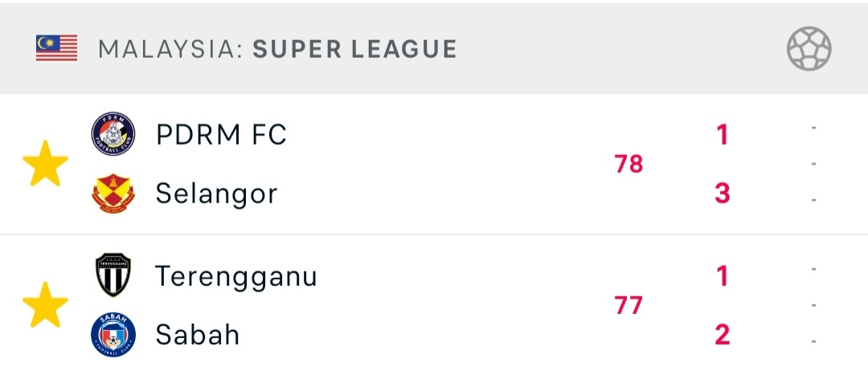
Task: Click the Selangor club crest
Action: [113, 194]
